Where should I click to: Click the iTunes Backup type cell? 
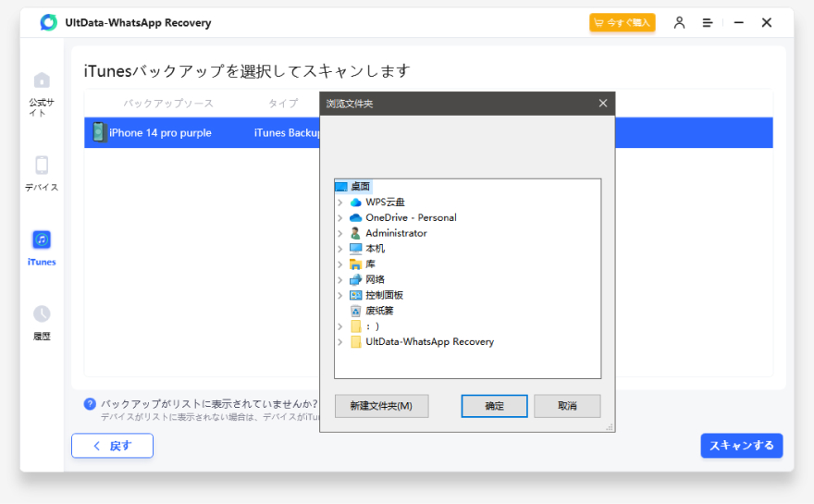287,133
